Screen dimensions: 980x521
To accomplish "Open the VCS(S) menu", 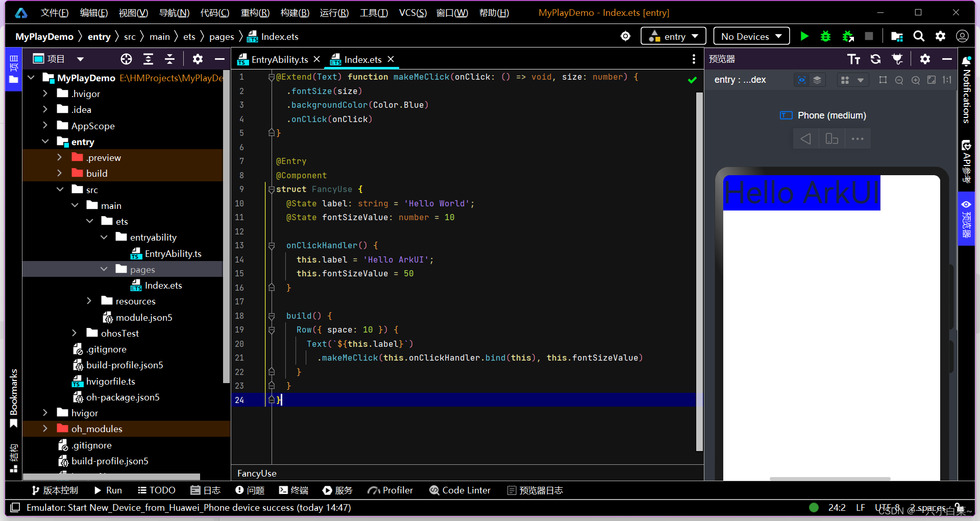I will click(412, 13).
